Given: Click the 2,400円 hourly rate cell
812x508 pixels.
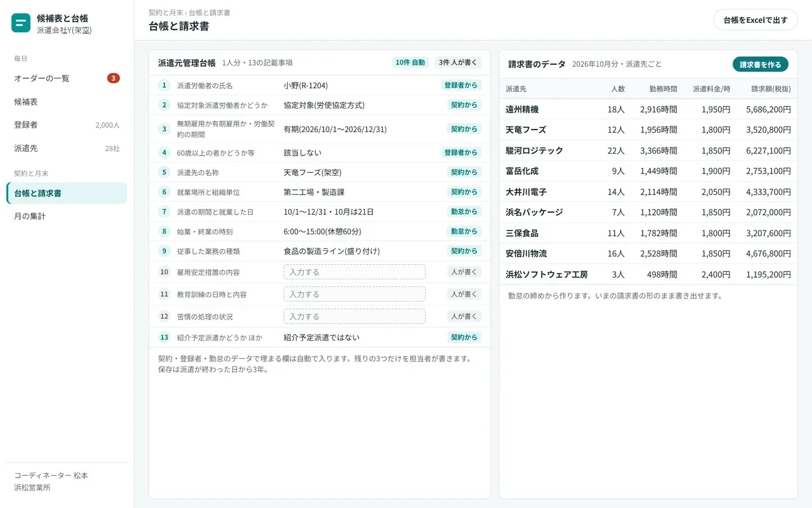Looking at the screenshot, I should coord(716,274).
